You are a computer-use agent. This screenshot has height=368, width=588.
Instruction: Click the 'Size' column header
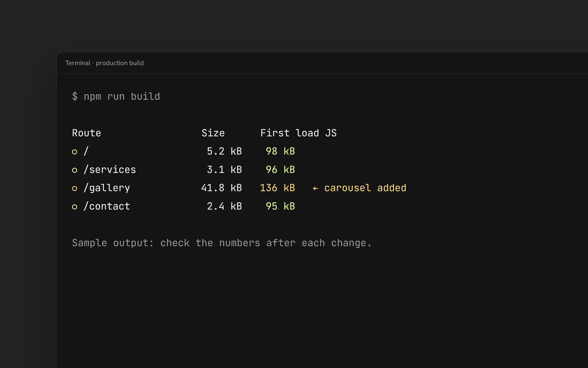(213, 133)
